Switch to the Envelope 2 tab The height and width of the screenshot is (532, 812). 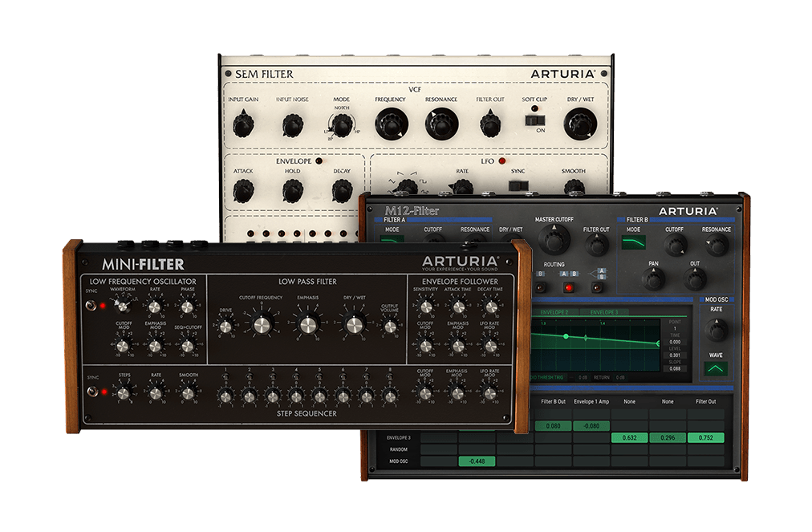pyautogui.click(x=554, y=312)
